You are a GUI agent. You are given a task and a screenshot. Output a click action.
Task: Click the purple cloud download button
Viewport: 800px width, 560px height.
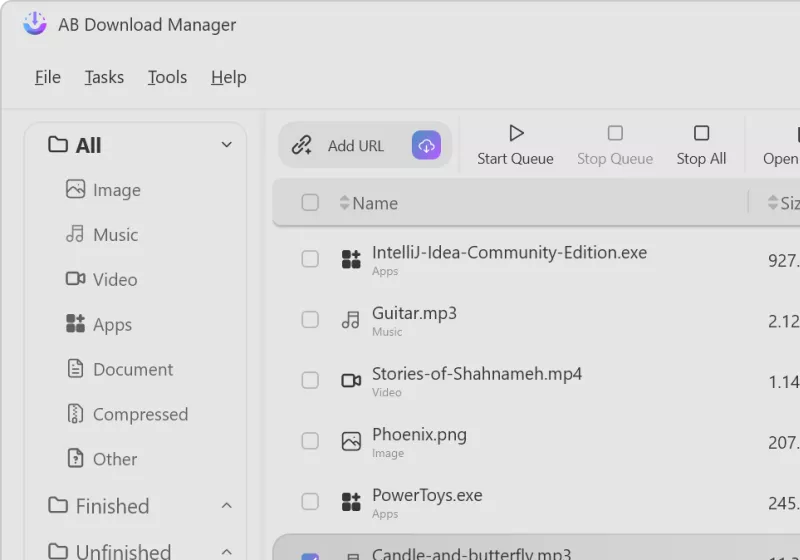click(x=427, y=145)
